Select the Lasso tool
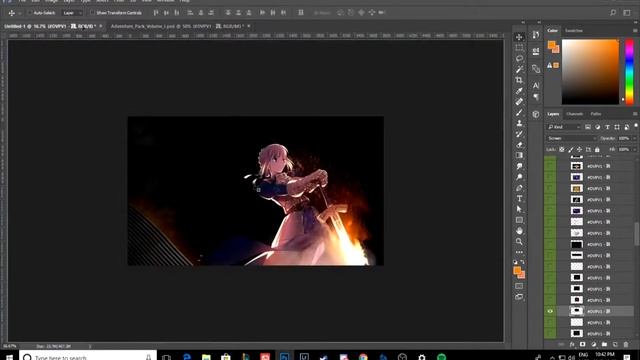Screen dimensions: 640x360 (x=519, y=58)
